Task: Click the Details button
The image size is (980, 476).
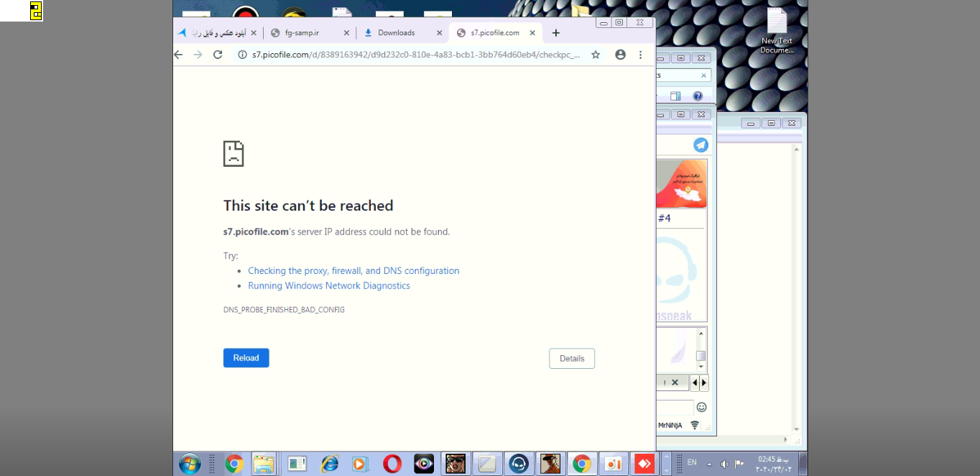Action: [x=572, y=359]
